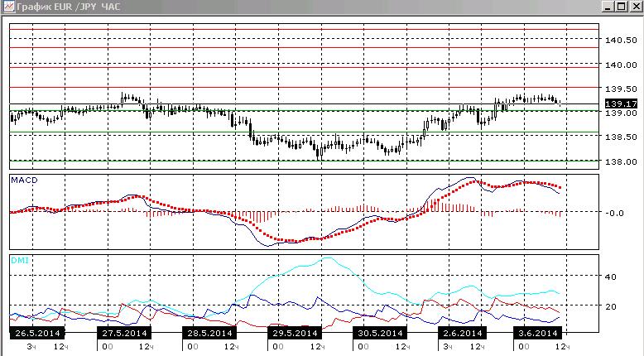This screenshot has width=644, height=356.
Task: Click the 26.5.2014 date marker
Action: pos(37,333)
